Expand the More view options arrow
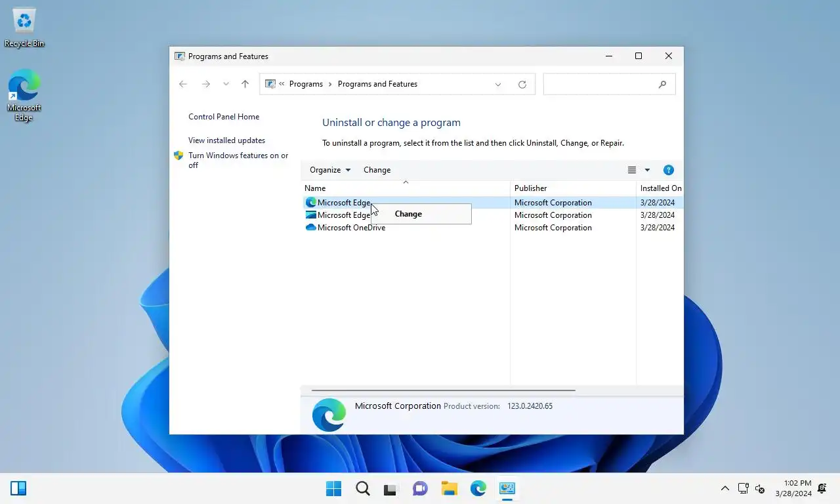The width and height of the screenshot is (840, 504). tap(647, 170)
